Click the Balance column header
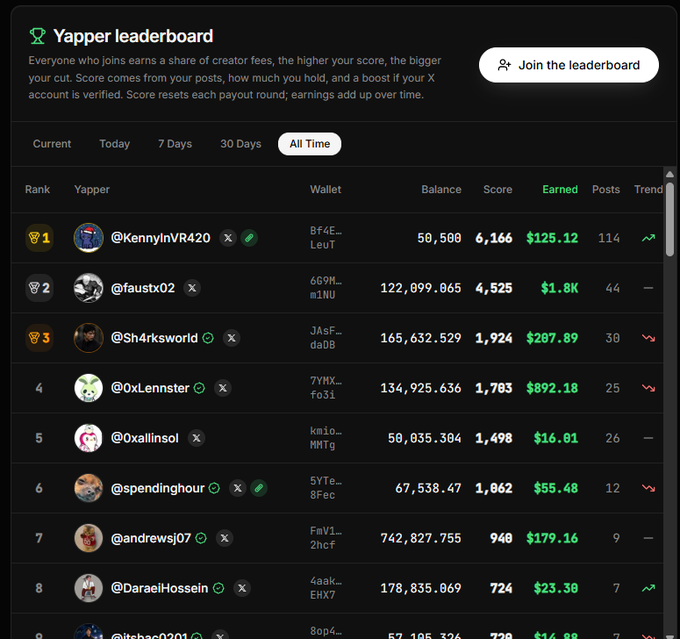680x639 pixels. pyautogui.click(x=441, y=190)
